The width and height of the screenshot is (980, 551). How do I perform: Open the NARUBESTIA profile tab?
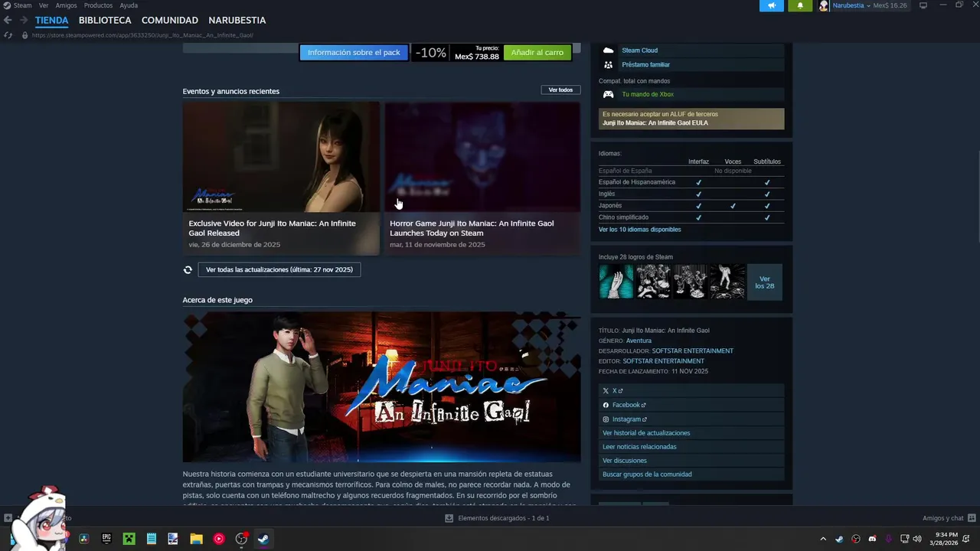237,20
